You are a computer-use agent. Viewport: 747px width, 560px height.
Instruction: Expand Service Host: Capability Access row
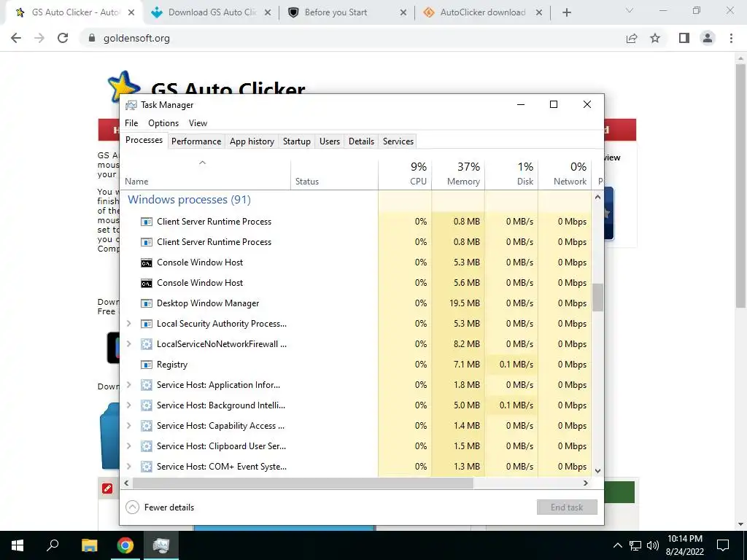coord(128,426)
